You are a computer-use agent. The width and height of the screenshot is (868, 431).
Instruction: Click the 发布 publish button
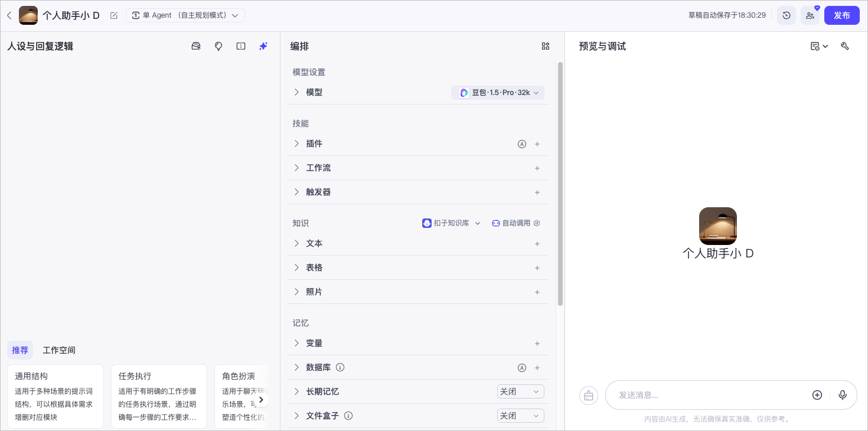842,15
